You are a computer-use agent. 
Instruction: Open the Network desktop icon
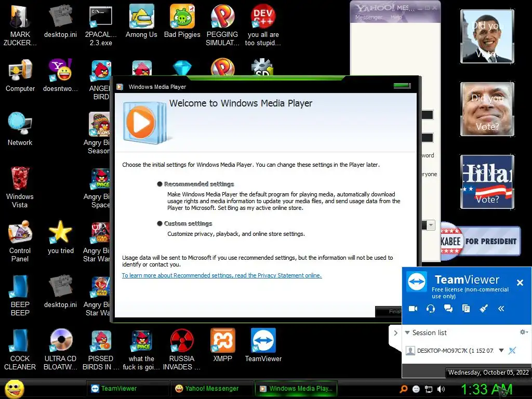pyautogui.click(x=20, y=129)
